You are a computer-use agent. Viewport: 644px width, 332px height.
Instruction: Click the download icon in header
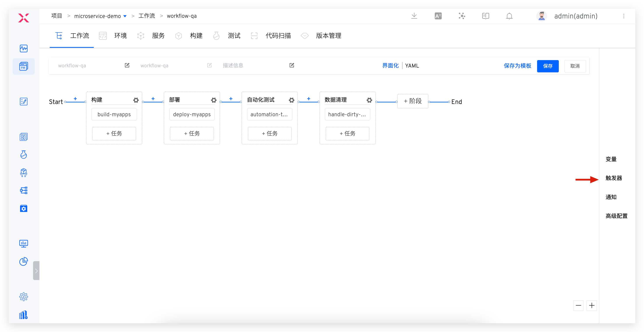pos(414,16)
